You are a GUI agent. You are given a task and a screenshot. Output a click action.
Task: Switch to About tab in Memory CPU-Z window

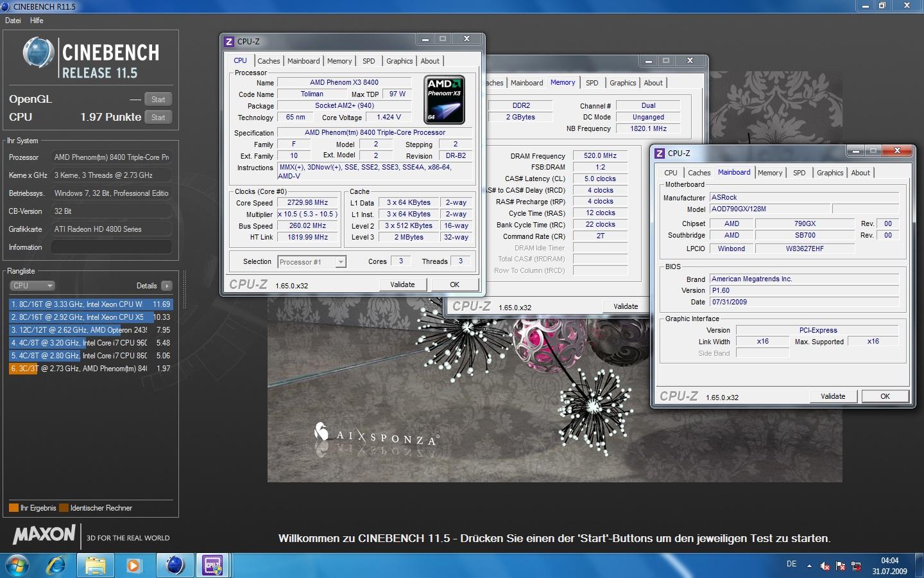(x=653, y=83)
